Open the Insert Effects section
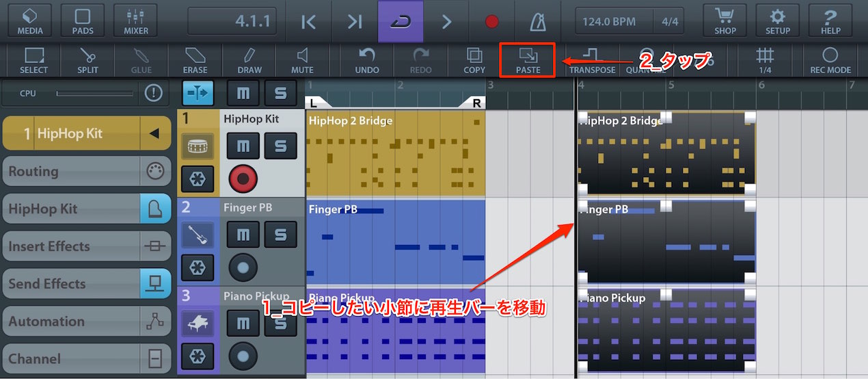The width and height of the screenshot is (868, 379). tap(87, 246)
